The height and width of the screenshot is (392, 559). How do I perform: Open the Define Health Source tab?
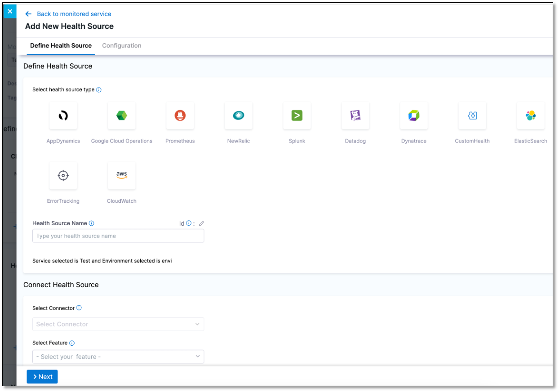(61, 46)
